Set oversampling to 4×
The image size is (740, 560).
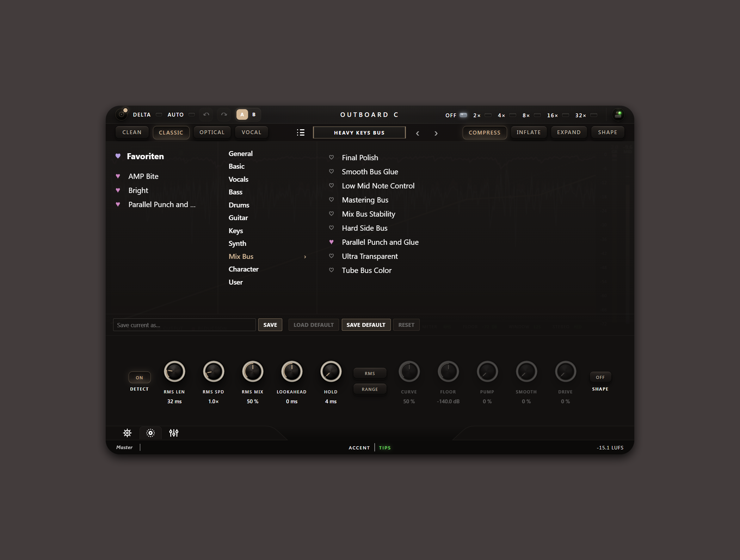point(513,115)
